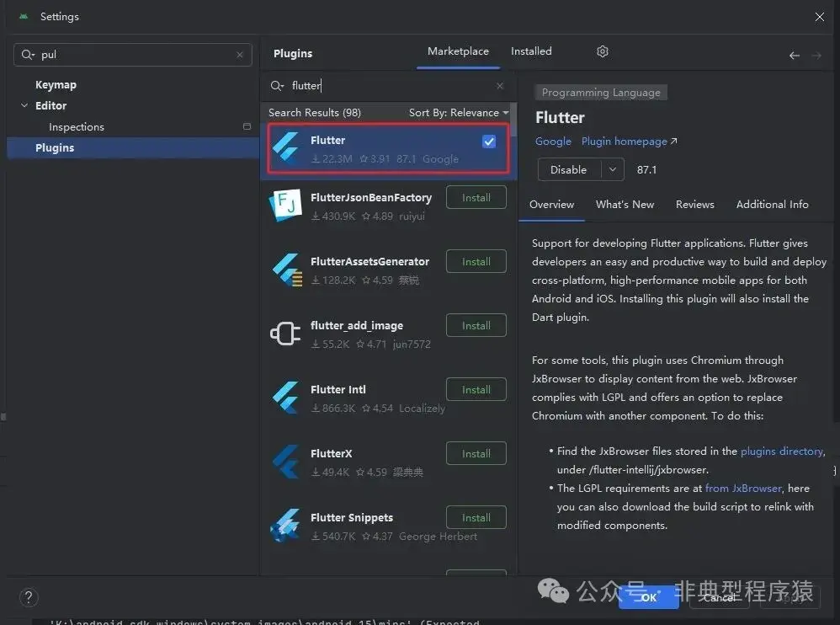Click the FlutterJsonBeanFactory plugin icon
This screenshot has height=625, width=840.
[x=285, y=206]
